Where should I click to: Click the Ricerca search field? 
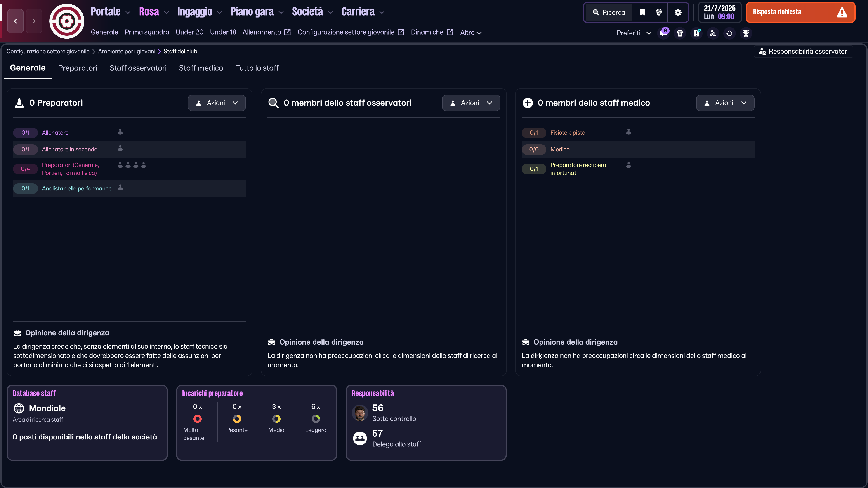[x=609, y=12]
